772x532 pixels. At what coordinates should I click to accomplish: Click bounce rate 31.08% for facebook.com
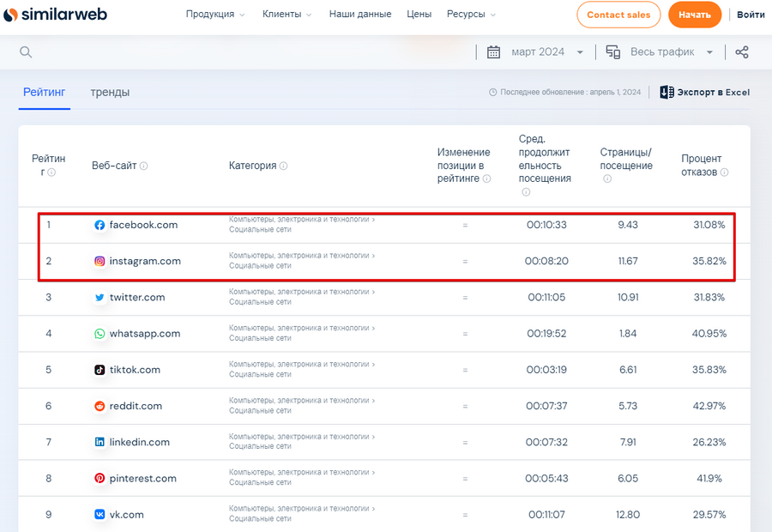pos(709,225)
